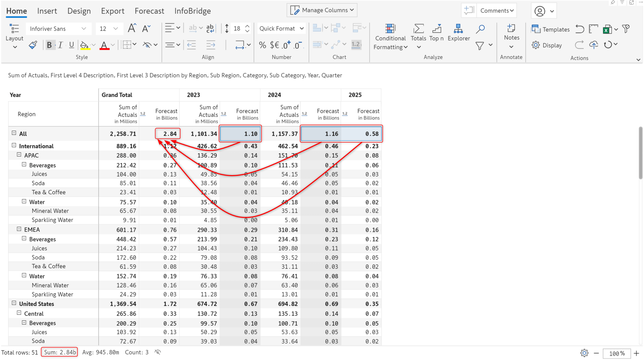Viewport: 644px width, 360px height.
Task: Open the Quick Format dropdown
Action: pos(281,28)
